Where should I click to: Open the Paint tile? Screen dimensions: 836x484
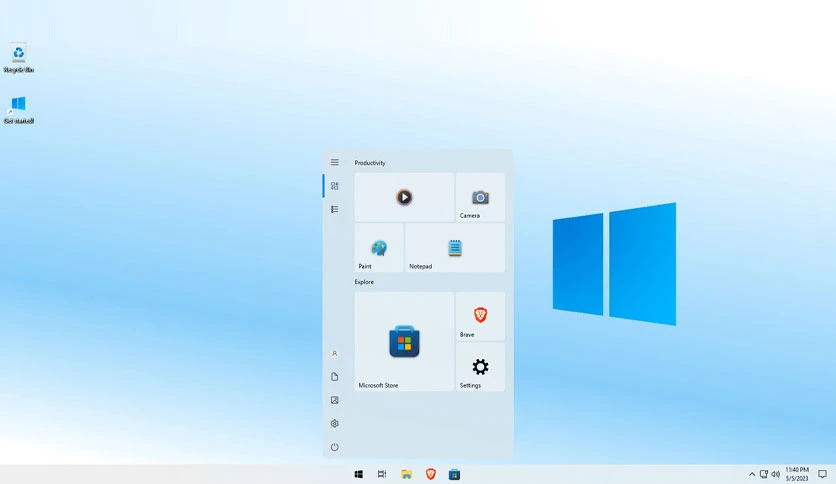[379, 248]
